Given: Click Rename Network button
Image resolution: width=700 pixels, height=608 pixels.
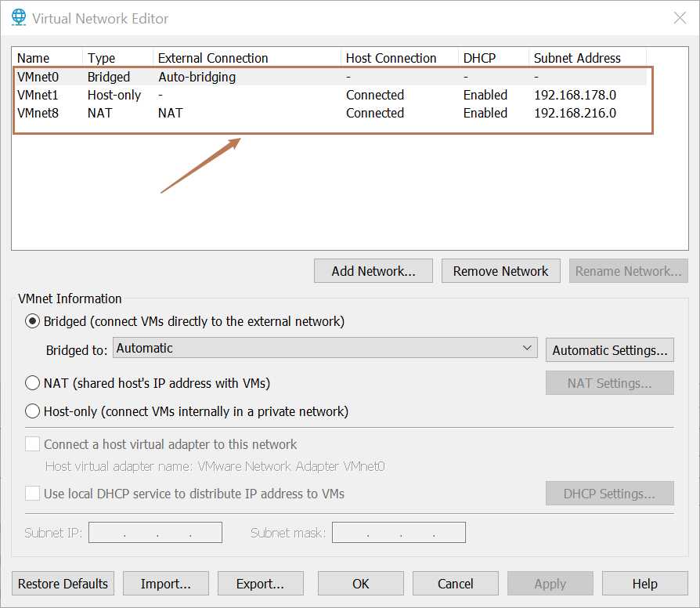Looking at the screenshot, I should (628, 271).
